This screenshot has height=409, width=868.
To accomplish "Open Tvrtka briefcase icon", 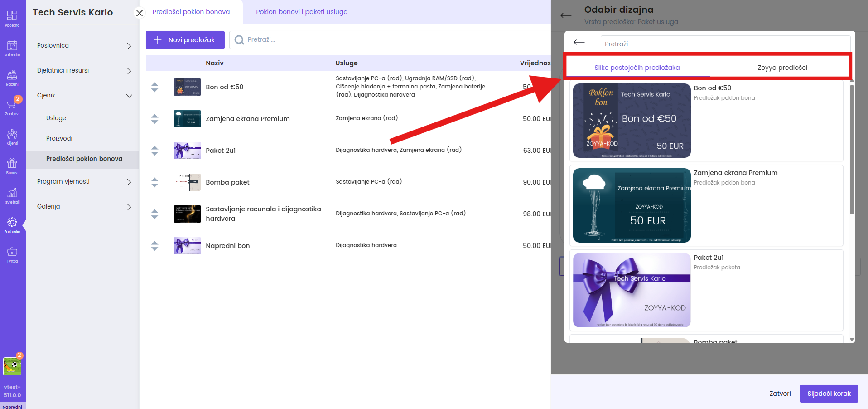I will click(12, 254).
